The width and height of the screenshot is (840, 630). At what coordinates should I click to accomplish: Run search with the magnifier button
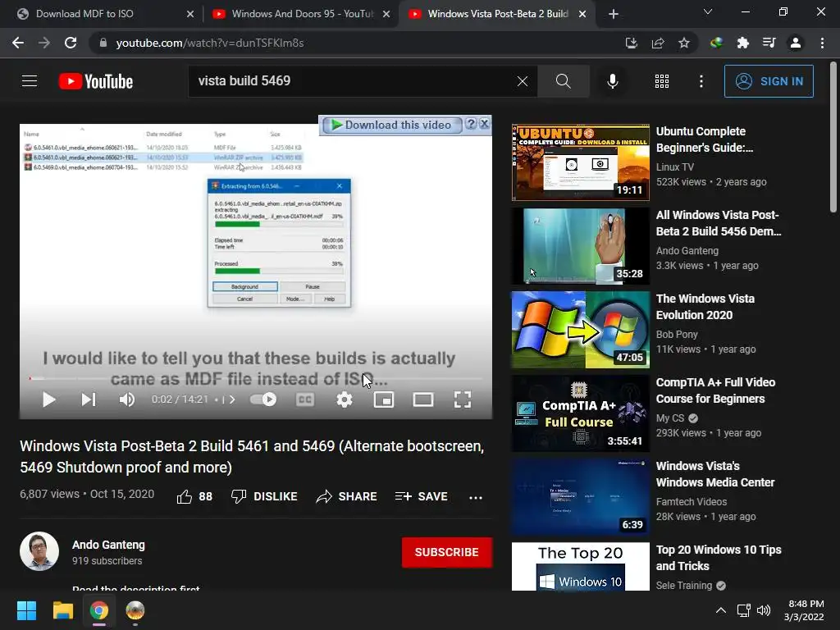(x=563, y=81)
